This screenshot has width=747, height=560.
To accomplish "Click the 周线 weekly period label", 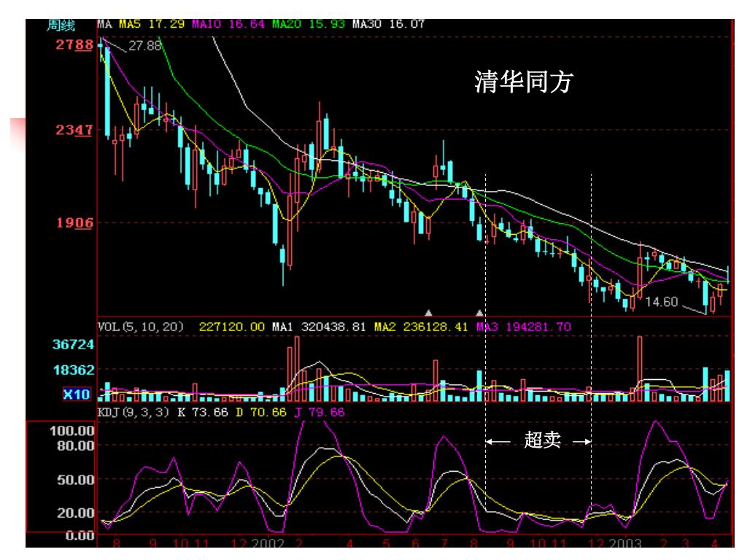I will 61,25.
